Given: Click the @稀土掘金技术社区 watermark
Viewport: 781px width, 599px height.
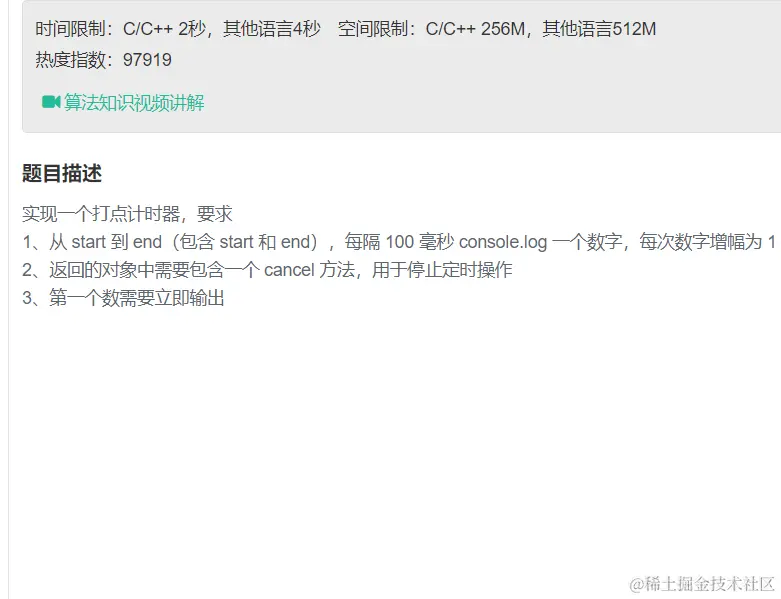Looking at the screenshot, I should (702, 584).
